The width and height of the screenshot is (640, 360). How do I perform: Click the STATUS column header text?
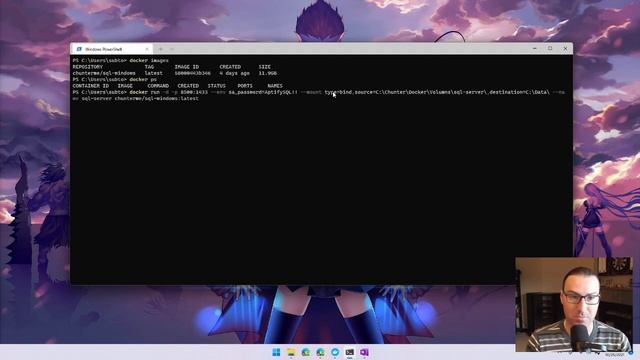216,86
